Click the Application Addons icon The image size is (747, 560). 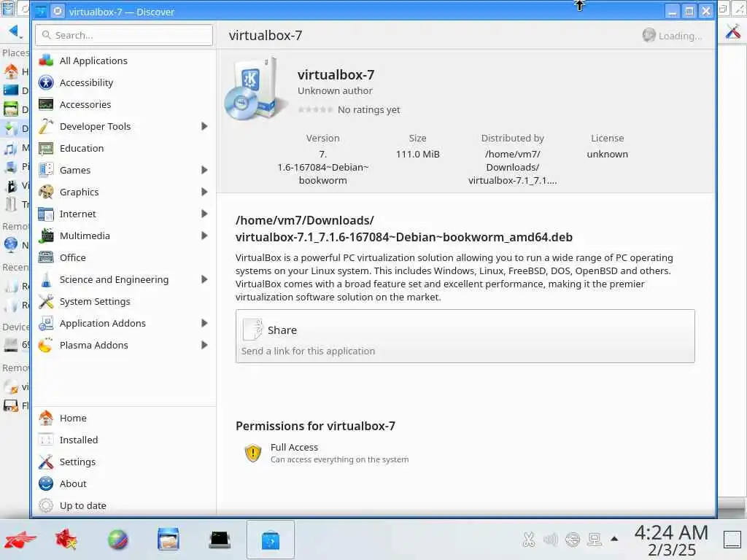(46, 323)
